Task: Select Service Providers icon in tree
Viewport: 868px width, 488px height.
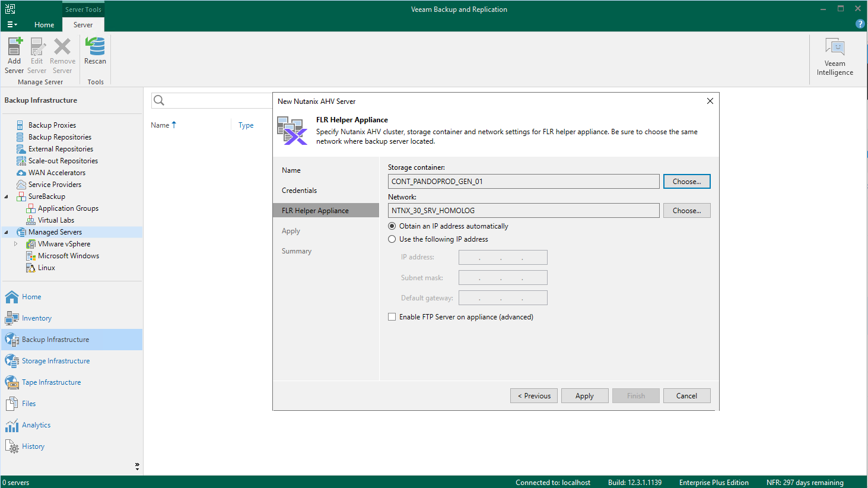Action: [21, 185]
